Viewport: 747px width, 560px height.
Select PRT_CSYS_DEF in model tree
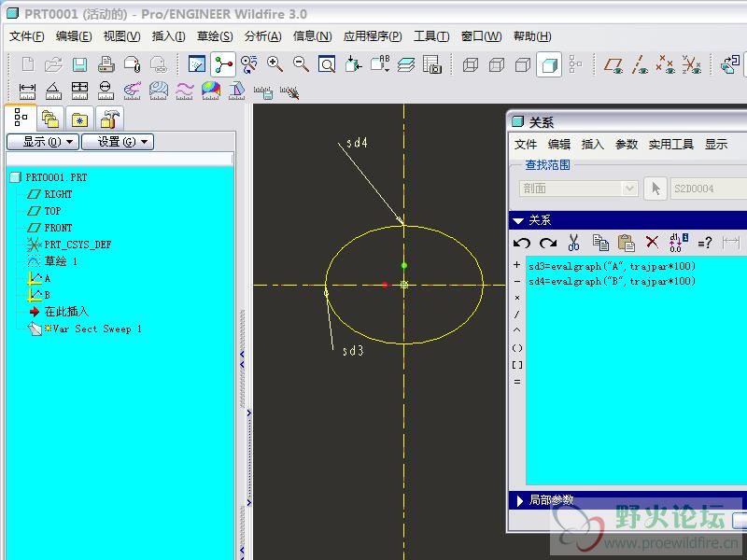[x=69, y=245]
